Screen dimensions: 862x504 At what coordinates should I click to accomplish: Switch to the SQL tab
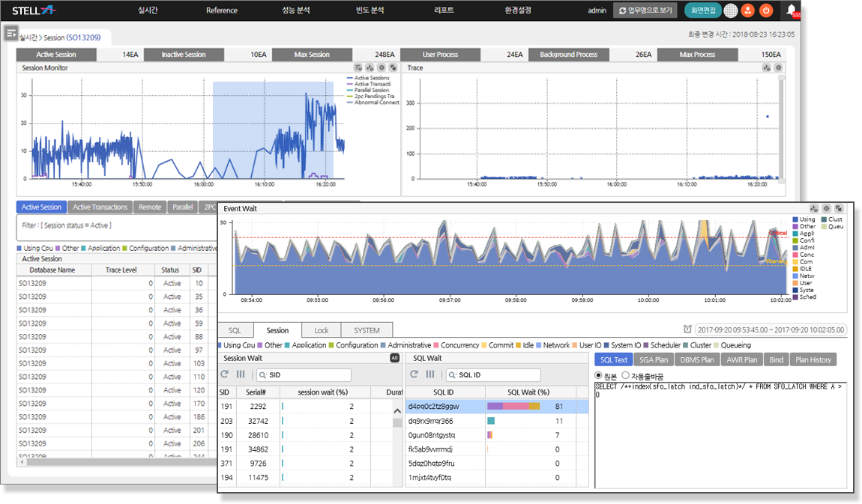coord(235,330)
